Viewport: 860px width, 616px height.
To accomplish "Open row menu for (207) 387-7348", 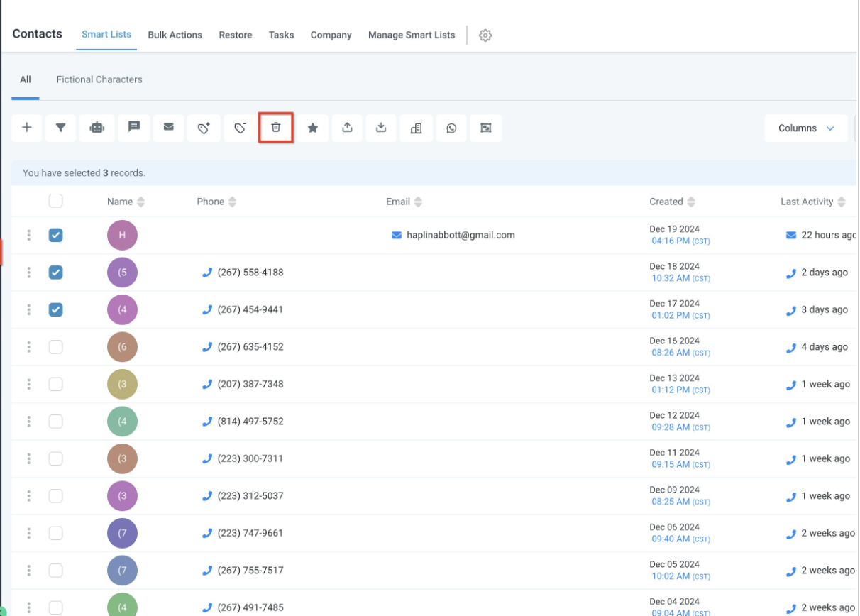I will pos(29,384).
